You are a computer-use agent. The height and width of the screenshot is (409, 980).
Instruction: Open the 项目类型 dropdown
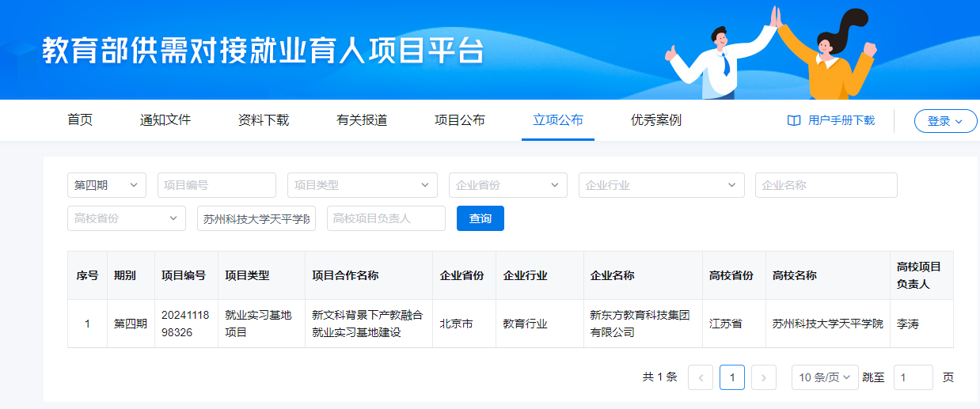pos(362,185)
